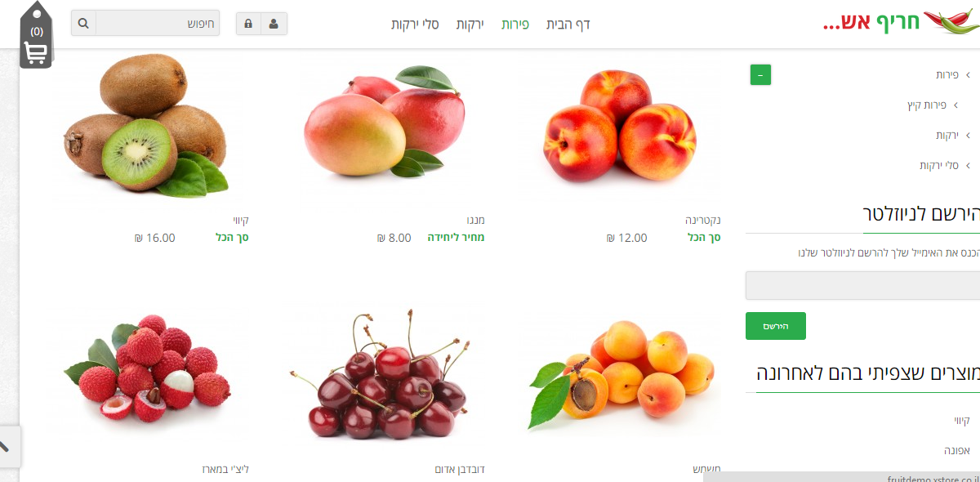This screenshot has width=980, height=482.
Task: Open the mango product image
Action: pyautogui.click(x=384, y=123)
